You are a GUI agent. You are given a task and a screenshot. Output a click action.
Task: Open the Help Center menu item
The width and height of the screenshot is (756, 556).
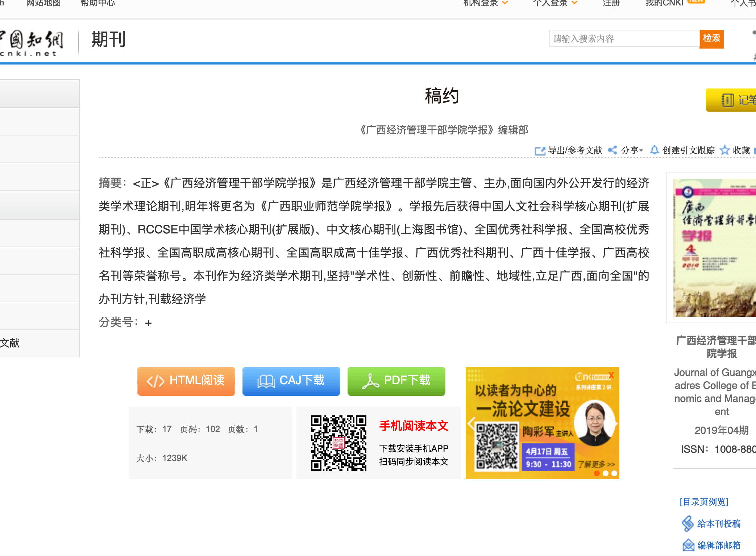click(x=97, y=4)
